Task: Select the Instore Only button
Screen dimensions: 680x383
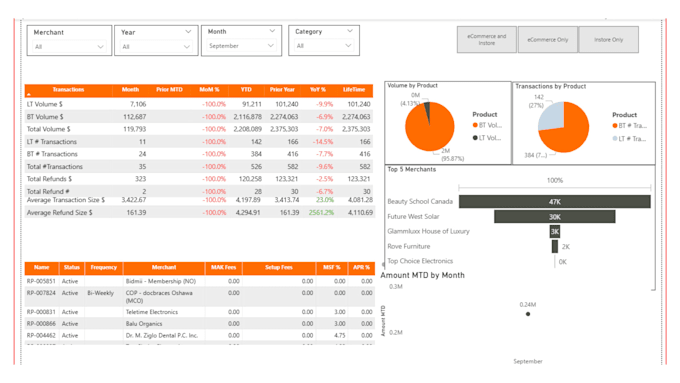Action: point(608,39)
